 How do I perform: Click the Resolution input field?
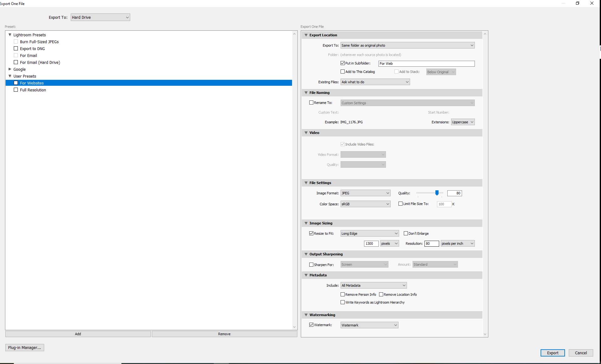(x=431, y=244)
